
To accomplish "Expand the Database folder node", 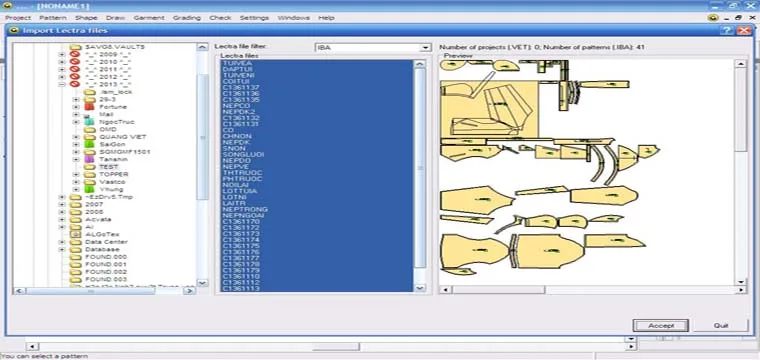I will (62, 250).
